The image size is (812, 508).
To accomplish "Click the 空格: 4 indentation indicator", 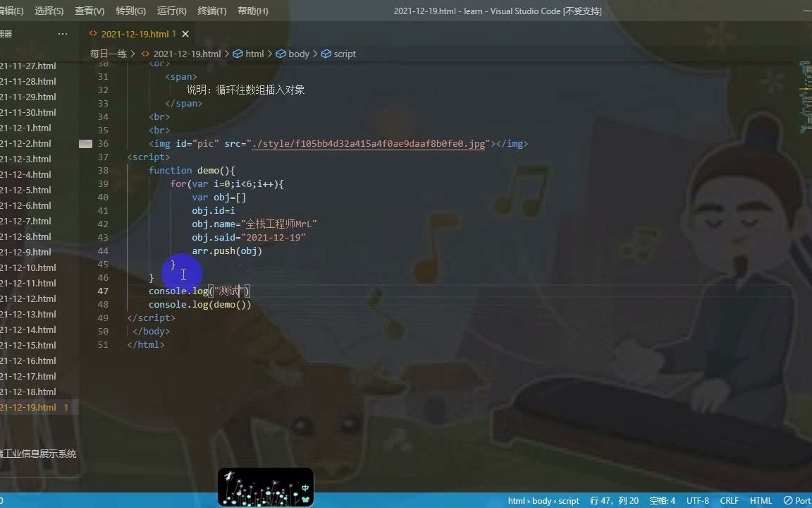I will [x=661, y=501].
